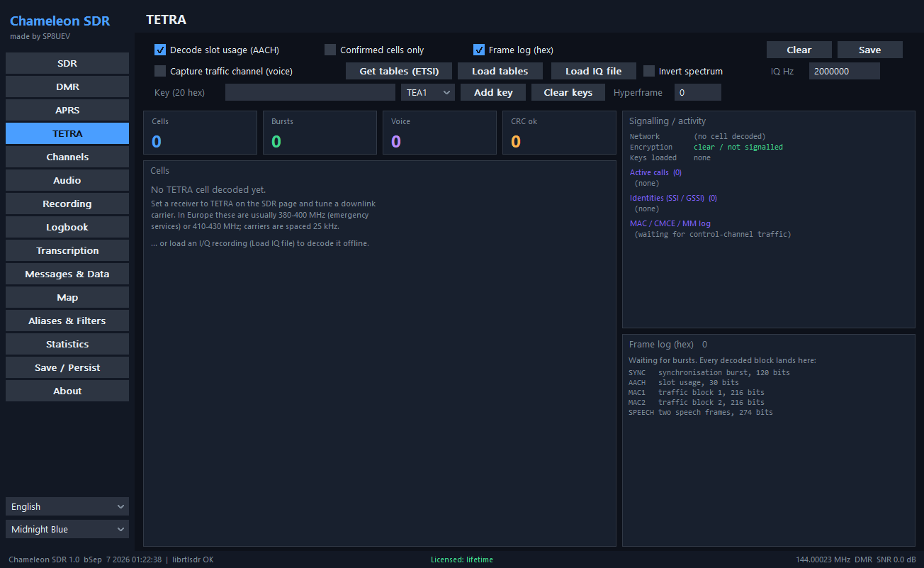Show the Logbook page
Screen dimensions: 924x568
point(67,227)
